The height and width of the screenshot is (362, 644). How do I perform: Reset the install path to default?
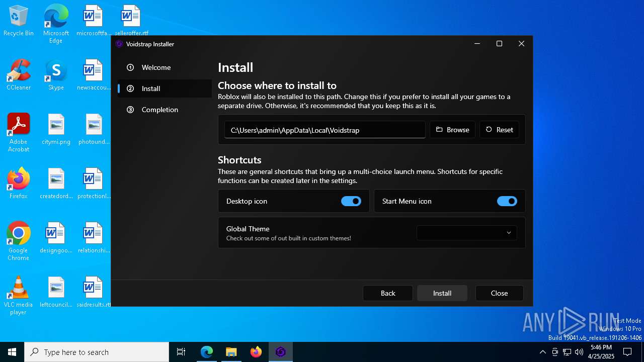[x=499, y=130]
